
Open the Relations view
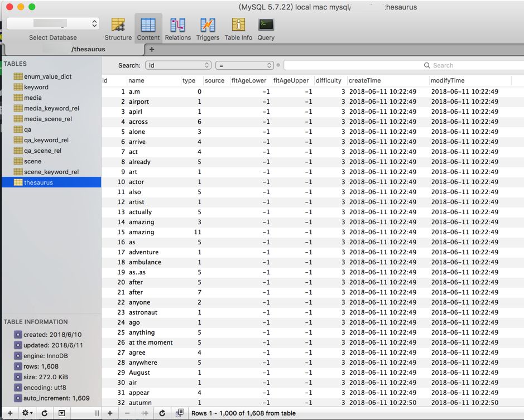coord(178,29)
